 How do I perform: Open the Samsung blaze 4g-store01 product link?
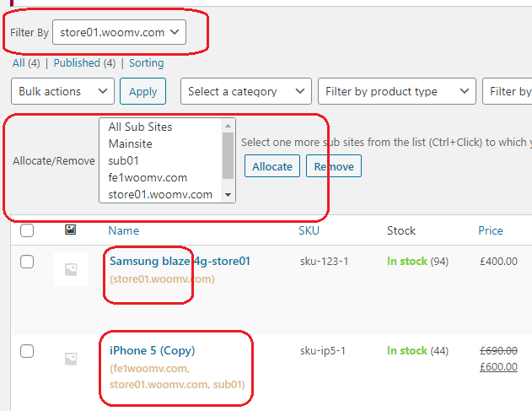point(180,262)
